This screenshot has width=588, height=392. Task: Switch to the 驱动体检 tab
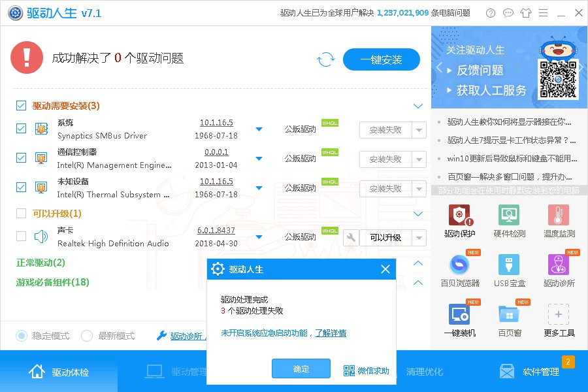coord(59,372)
